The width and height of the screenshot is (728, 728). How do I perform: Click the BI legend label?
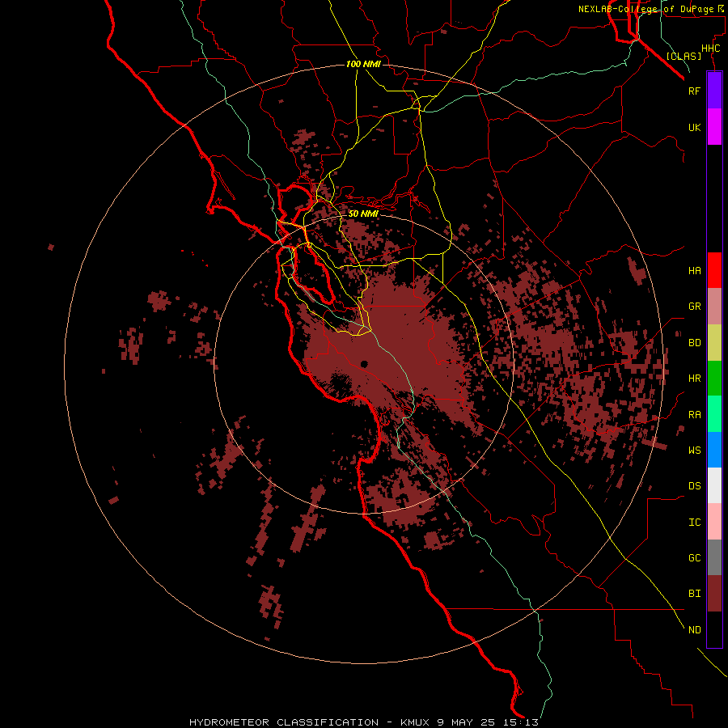pos(694,594)
